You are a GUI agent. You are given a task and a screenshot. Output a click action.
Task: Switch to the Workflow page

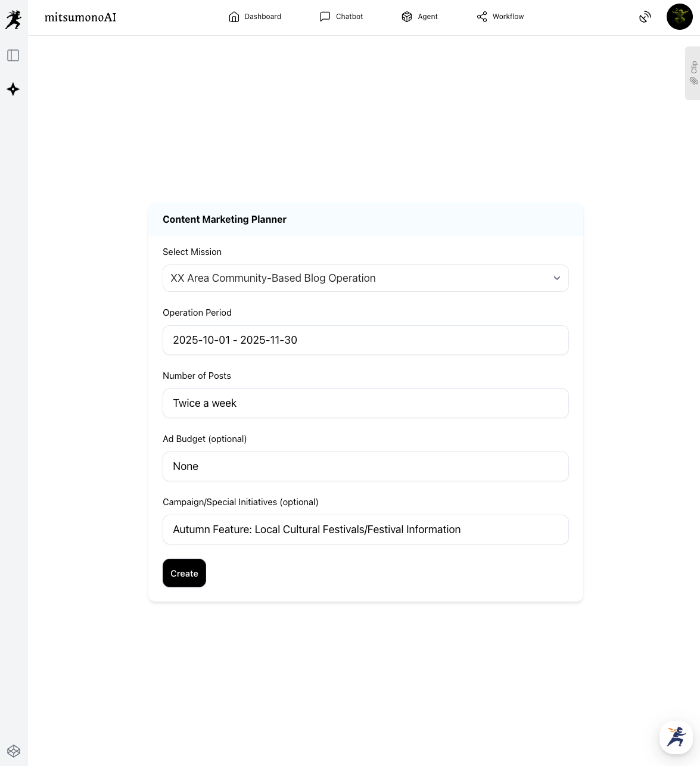pos(500,17)
